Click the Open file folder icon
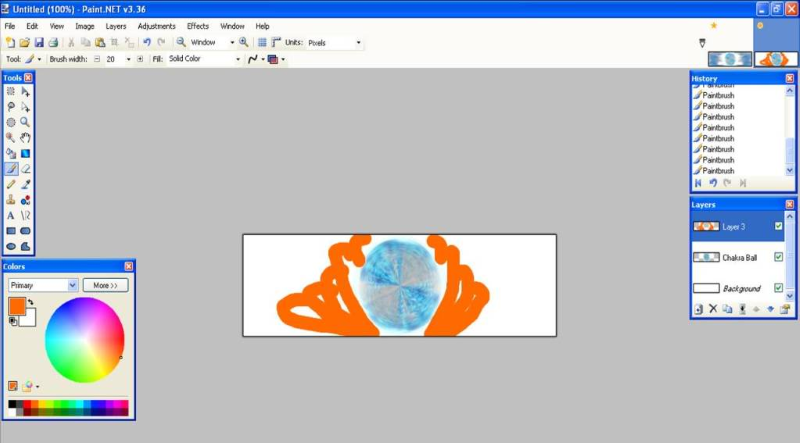The height and width of the screenshot is (443, 800). coord(24,42)
